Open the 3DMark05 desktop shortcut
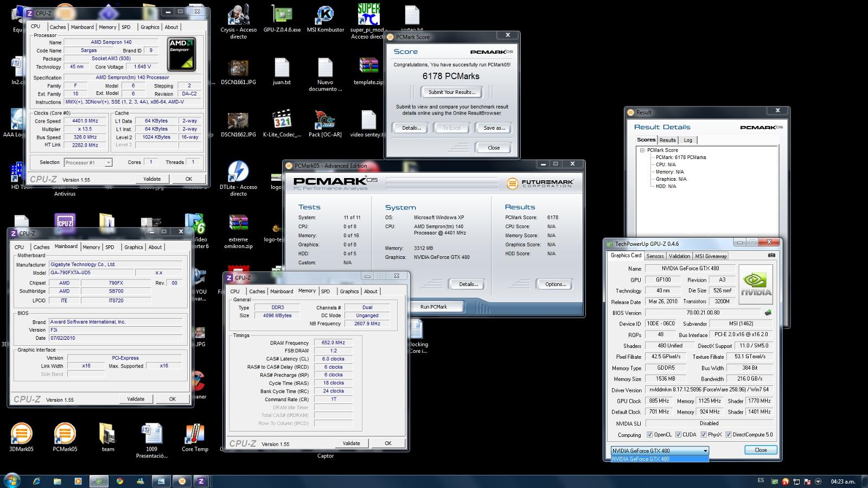 pos(21,438)
